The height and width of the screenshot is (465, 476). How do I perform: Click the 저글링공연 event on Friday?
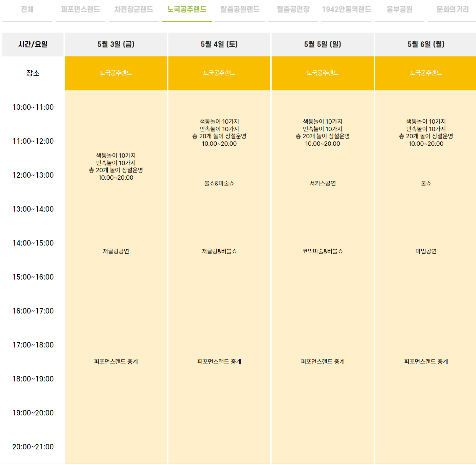coord(115,251)
